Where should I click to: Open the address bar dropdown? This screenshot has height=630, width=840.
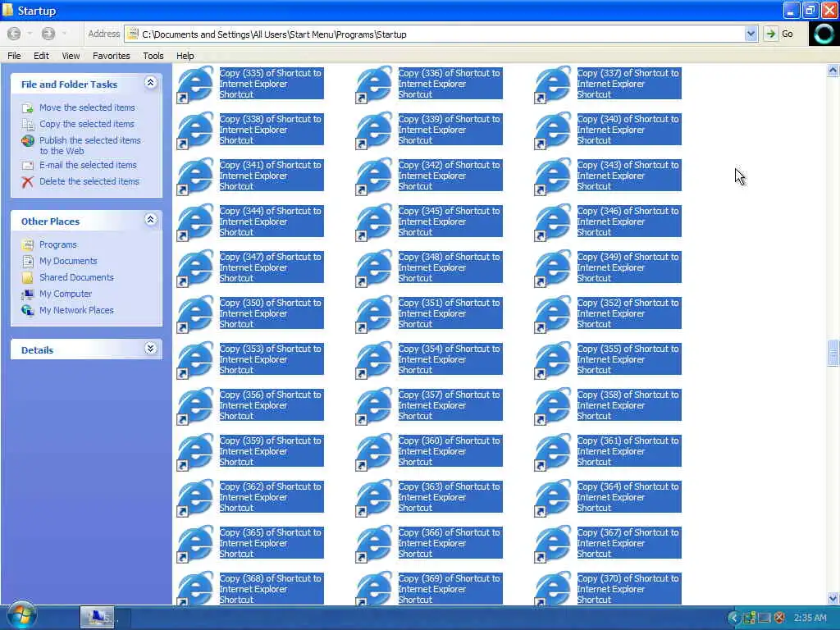751,34
